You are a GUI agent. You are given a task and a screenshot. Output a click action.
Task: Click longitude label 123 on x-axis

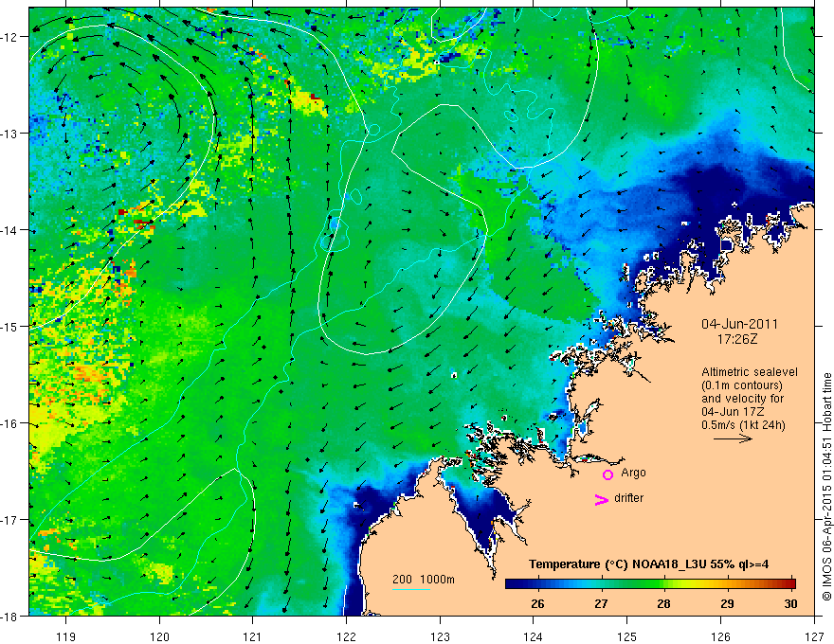440,636
